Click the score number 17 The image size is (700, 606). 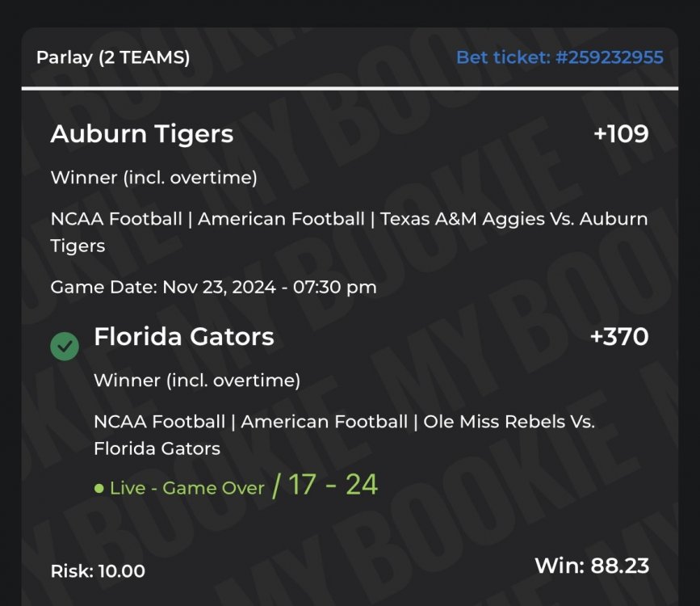[302, 485]
